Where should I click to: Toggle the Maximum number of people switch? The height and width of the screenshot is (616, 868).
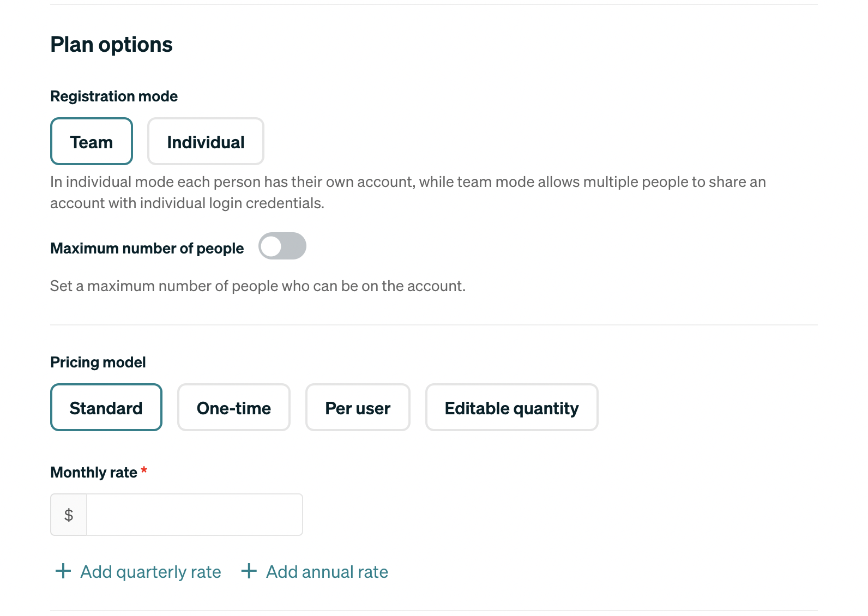[x=282, y=246]
